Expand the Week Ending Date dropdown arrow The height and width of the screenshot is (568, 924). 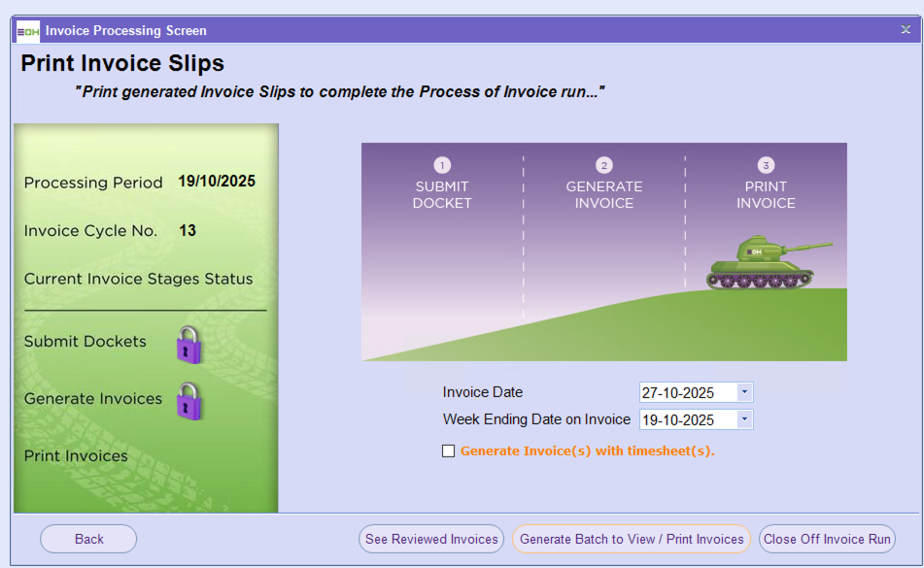pyautogui.click(x=743, y=419)
